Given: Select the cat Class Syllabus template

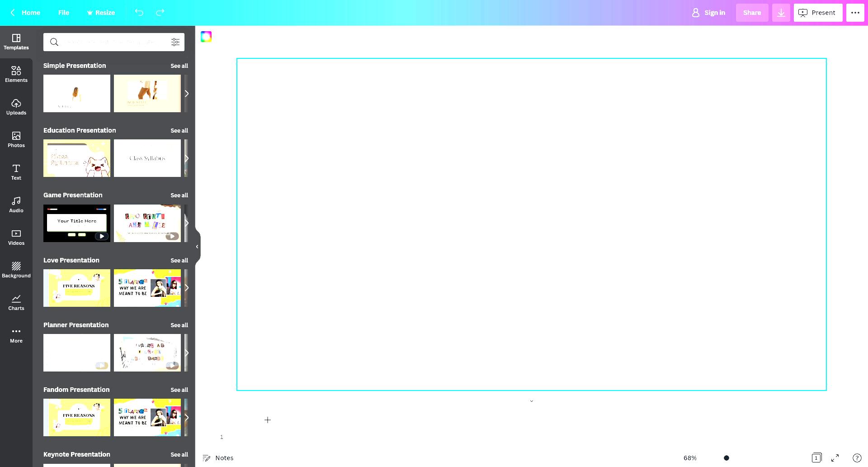Looking at the screenshot, I should coord(77,158).
